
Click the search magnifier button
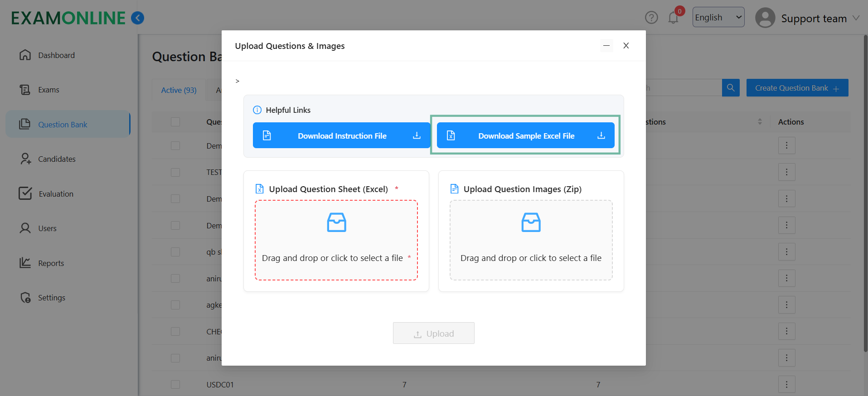pyautogui.click(x=731, y=88)
